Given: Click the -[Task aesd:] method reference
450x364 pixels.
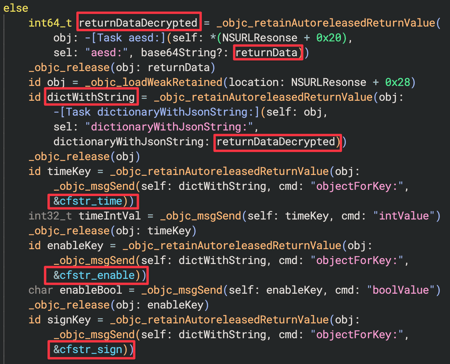Looking at the screenshot, I should pyautogui.click(x=125, y=38).
